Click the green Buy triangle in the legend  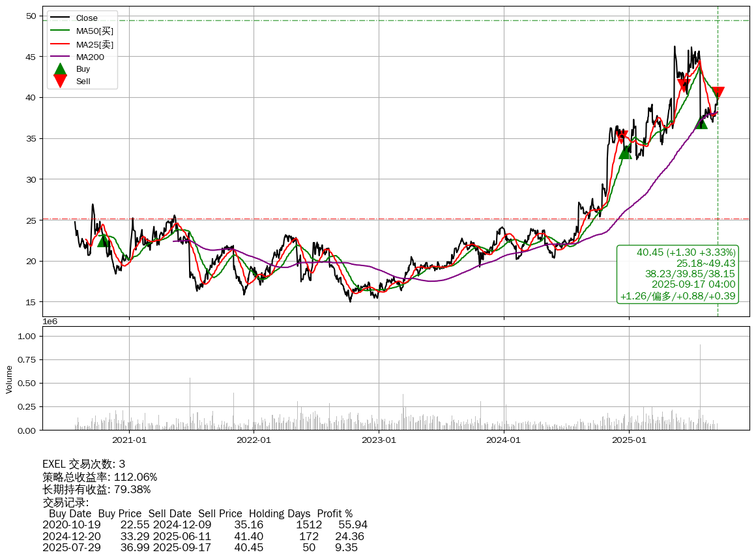coord(60,69)
